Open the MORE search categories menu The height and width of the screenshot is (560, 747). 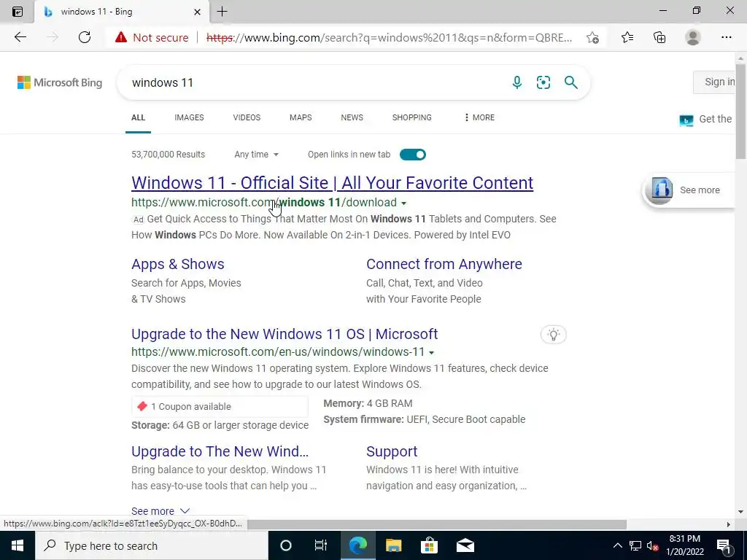point(479,117)
